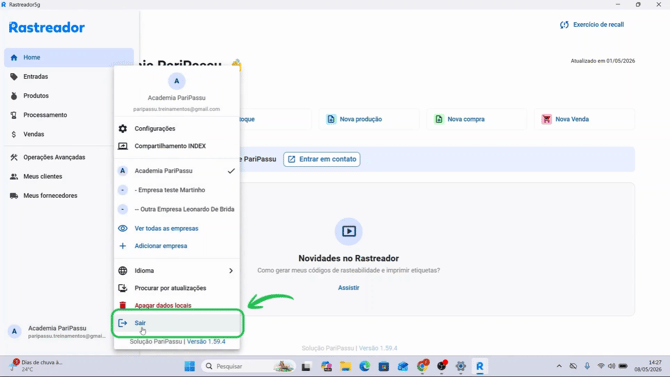Click Exercício de recall
This screenshot has height=377, width=670.
tap(592, 25)
